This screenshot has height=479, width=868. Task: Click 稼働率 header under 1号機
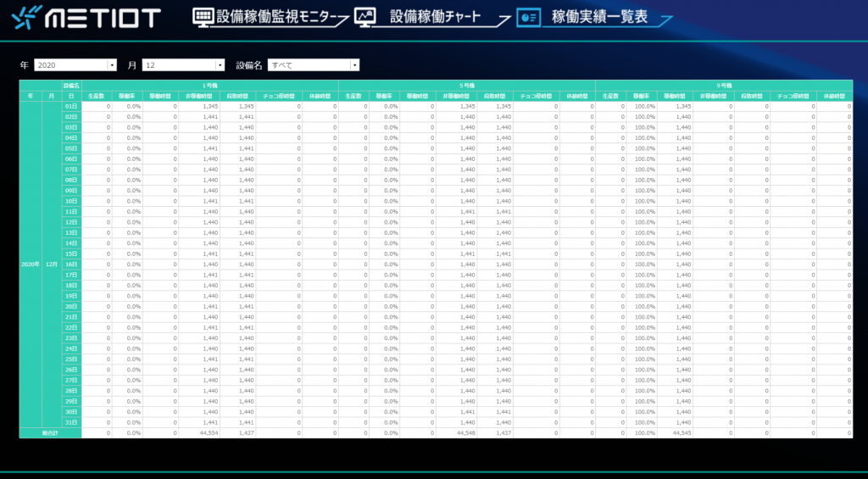[127, 96]
